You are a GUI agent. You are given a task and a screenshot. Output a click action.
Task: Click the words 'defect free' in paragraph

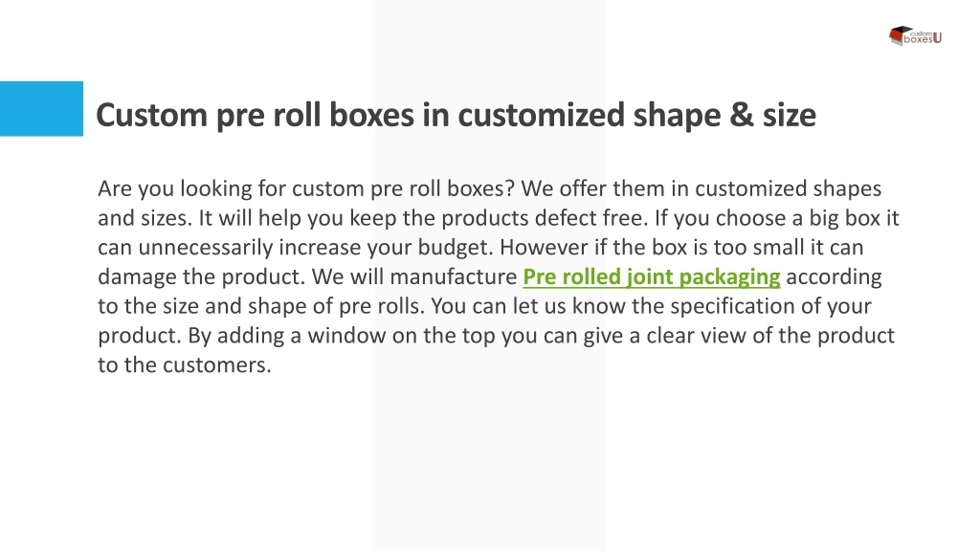click(590, 218)
